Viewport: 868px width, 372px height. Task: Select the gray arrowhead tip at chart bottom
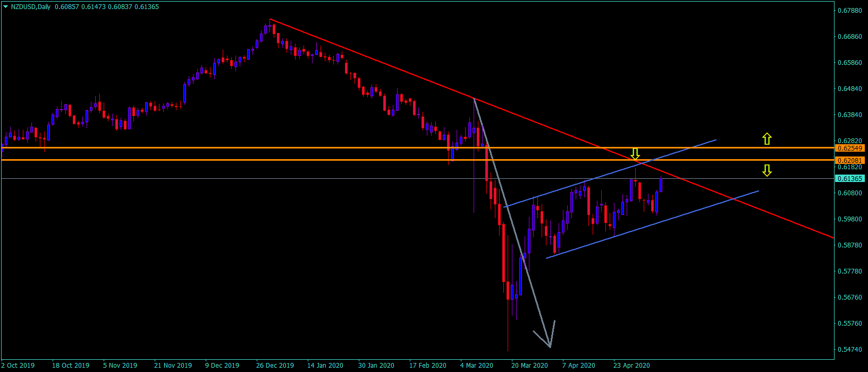pyautogui.click(x=550, y=347)
